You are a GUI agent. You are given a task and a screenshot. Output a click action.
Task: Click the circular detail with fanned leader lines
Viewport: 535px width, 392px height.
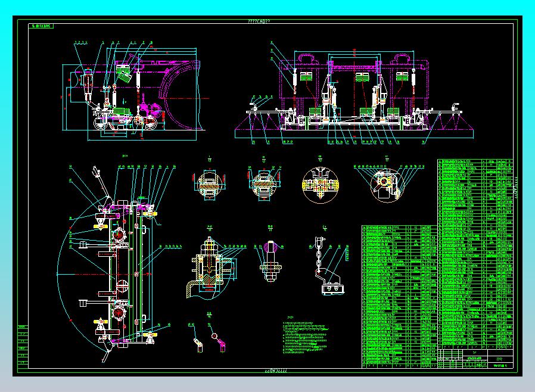click(388, 181)
